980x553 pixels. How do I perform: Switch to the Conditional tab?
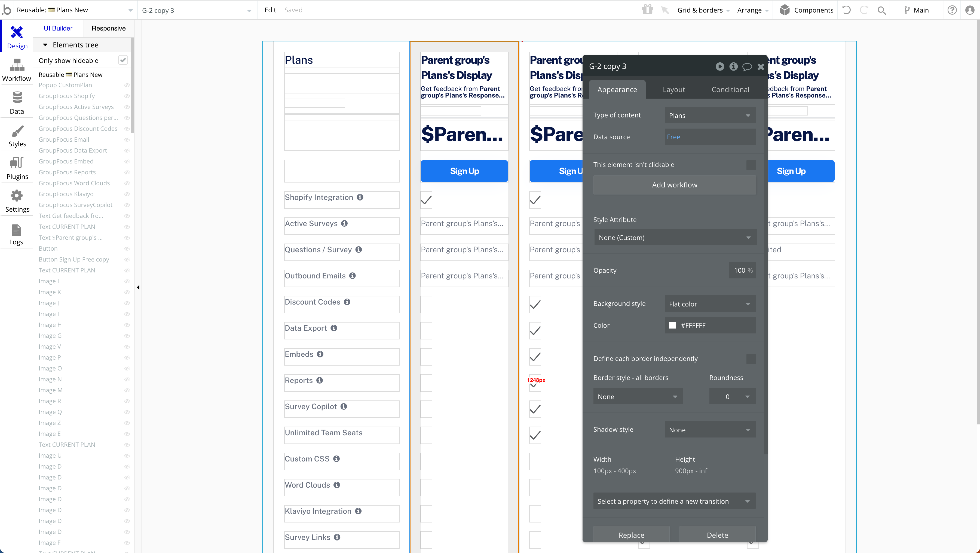coord(730,89)
